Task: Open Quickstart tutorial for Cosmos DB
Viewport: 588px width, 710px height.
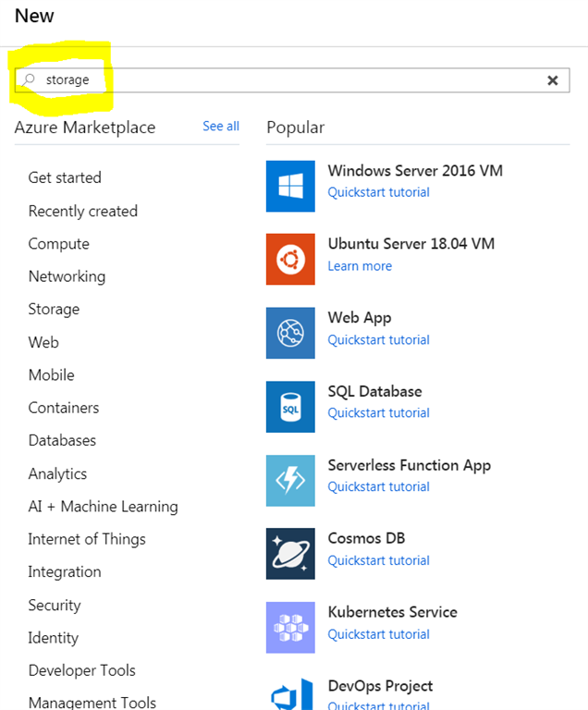Action: click(379, 560)
